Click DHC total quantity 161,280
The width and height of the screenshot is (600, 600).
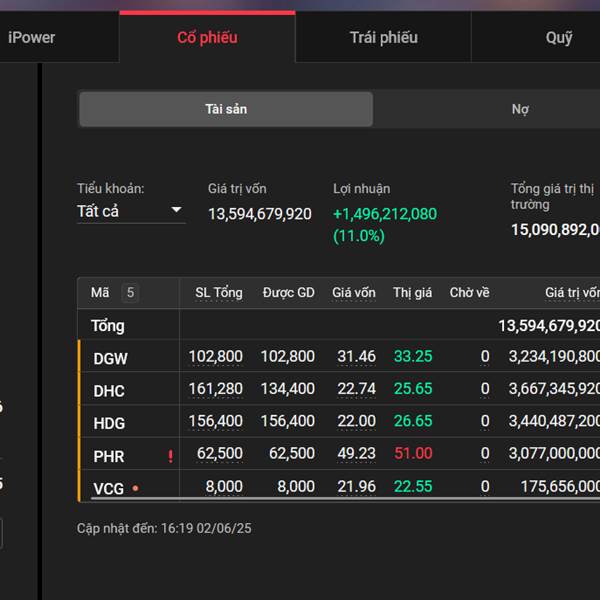pos(216,388)
